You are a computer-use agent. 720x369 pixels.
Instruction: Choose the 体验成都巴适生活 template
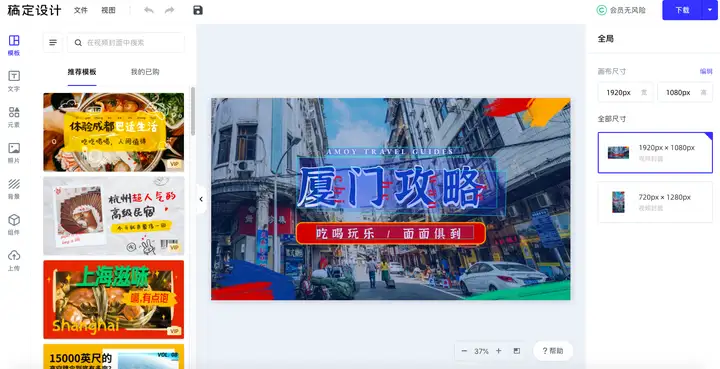[x=114, y=132]
